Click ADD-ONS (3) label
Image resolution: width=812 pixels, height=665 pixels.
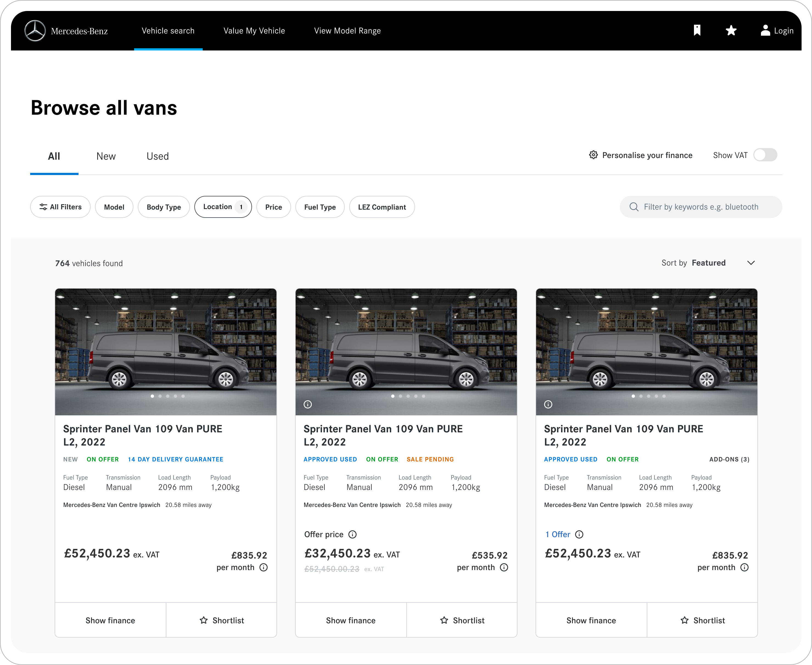pyautogui.click(x=729, y=459)
